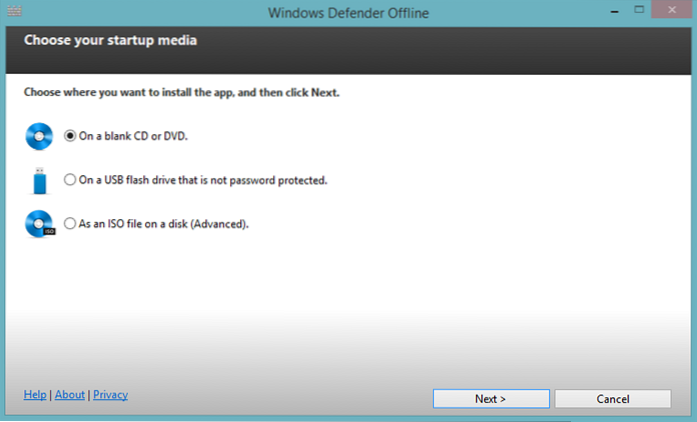
Task: Select the blank CD or DVD option
Action: (x=70, y=136)
